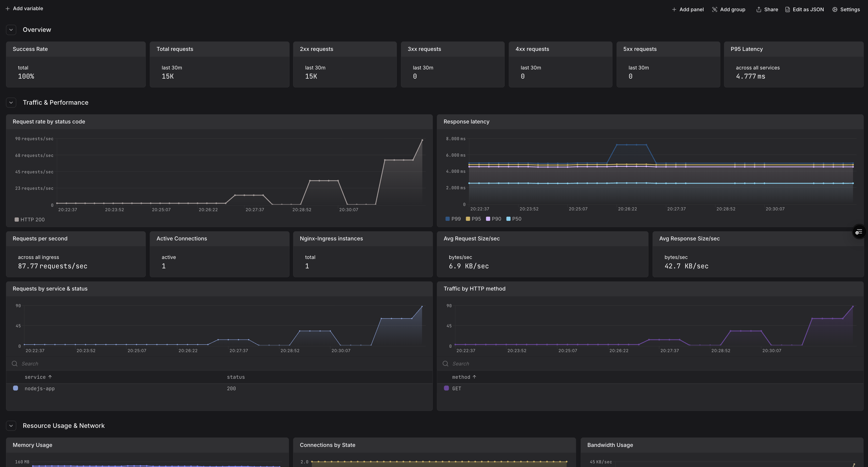Image resolution: width=868 pixels, height=467 pixels.
Task: Click the floating filter toggle icon at right edge
Action: 859,232
